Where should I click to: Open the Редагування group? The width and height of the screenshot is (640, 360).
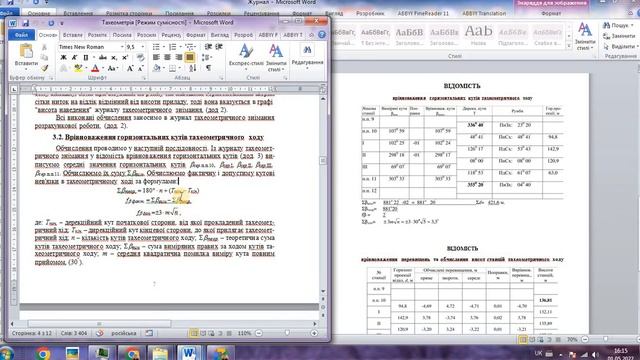pos(307,56)
